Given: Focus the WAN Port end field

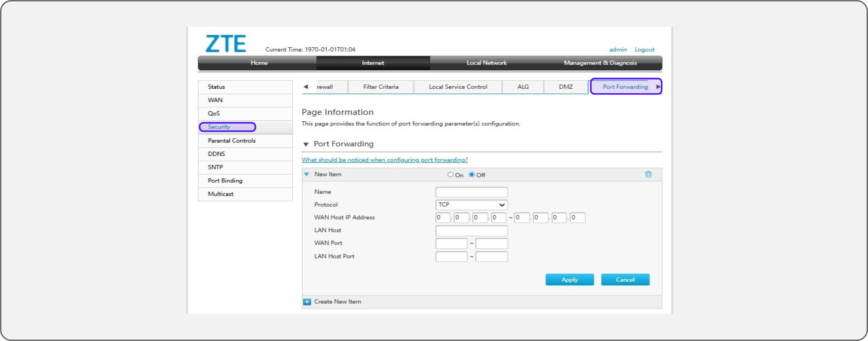Looking at the screenshot, I should (492, 243).
